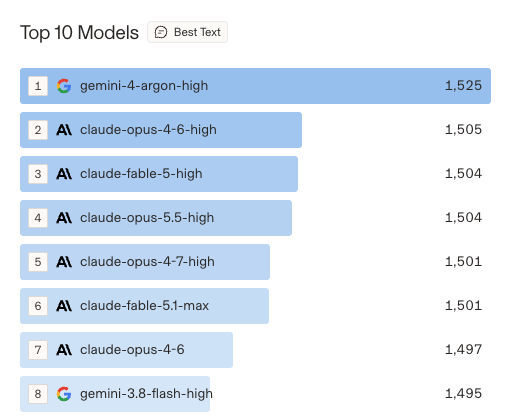This screenshot has width=507, height=416.
Task: Click Anthropic logo beside claude-opus-4-7-high
Action: coord(64,262)
